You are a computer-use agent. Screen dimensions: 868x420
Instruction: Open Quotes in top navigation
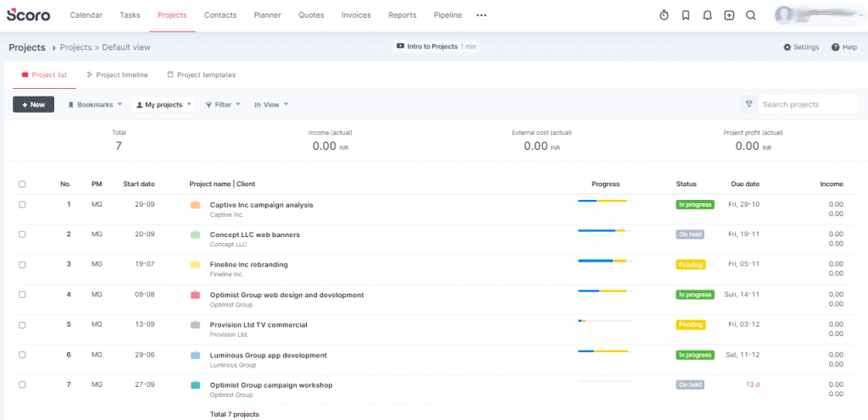click(311, 15)
